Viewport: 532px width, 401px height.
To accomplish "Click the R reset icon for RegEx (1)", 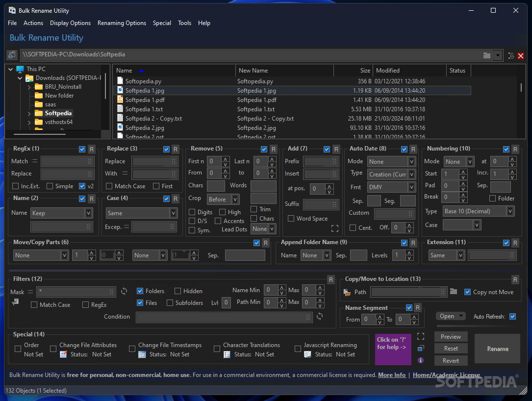I will [x=91, y=149].
